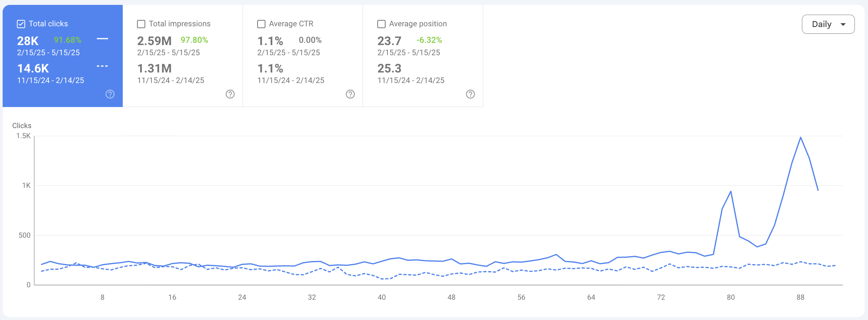Click solid line legend icon beside 28K
Viewport: 868px width, 320px height.
pos(102,39)
